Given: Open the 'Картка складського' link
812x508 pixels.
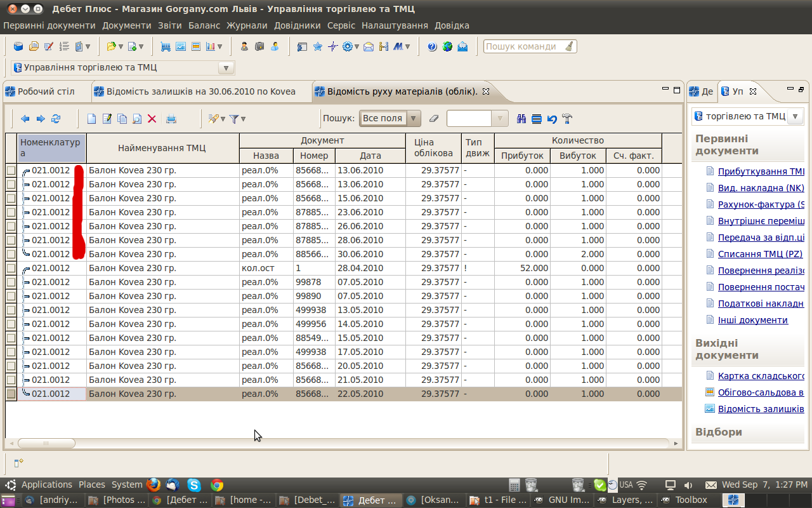Looking at the screenshot, I should click(x=761, y=376).
